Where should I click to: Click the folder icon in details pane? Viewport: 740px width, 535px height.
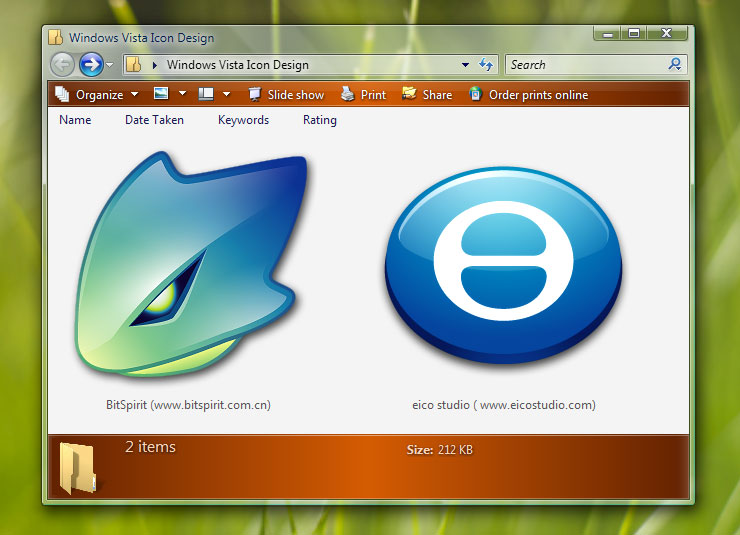pyautogui.click(x=78, y=468)
